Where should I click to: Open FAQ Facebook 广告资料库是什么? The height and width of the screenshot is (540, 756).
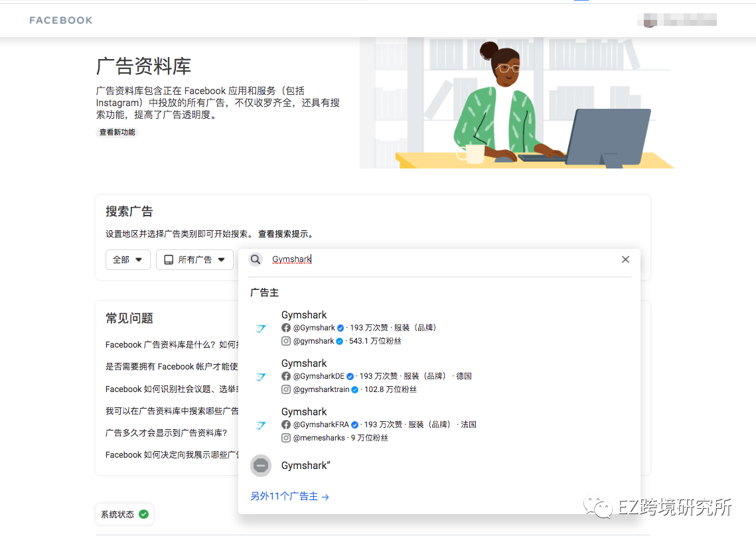(172, 345)
